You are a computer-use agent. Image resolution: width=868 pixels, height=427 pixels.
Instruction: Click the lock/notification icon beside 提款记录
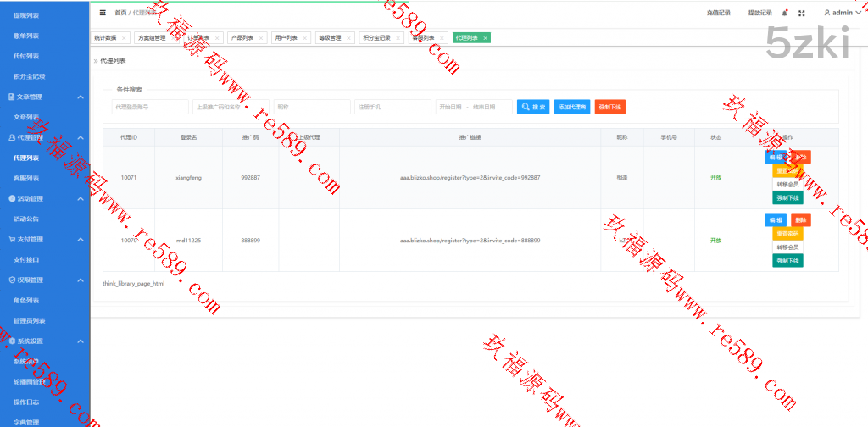(x=785, y=13)
